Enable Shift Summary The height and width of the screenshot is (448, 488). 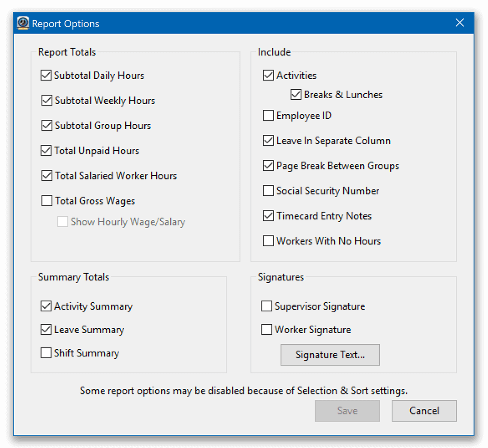tap(46, 353)
